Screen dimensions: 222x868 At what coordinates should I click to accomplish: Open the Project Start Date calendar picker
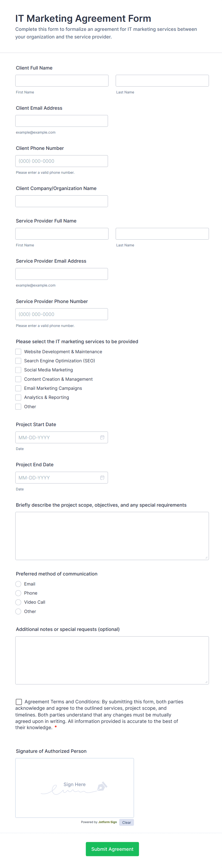point(103,437)
